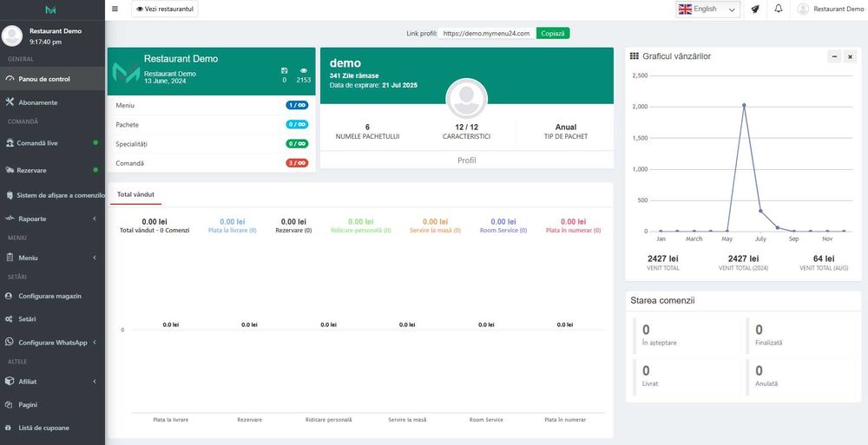
Task: Click the green Copiază button
Action: (x=552, y=33)
